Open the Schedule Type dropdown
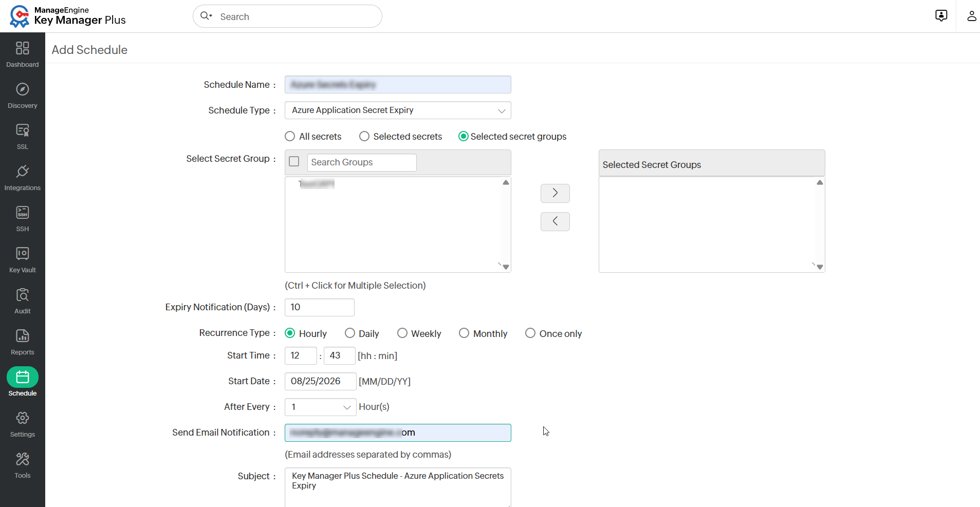 coord(398,110)
